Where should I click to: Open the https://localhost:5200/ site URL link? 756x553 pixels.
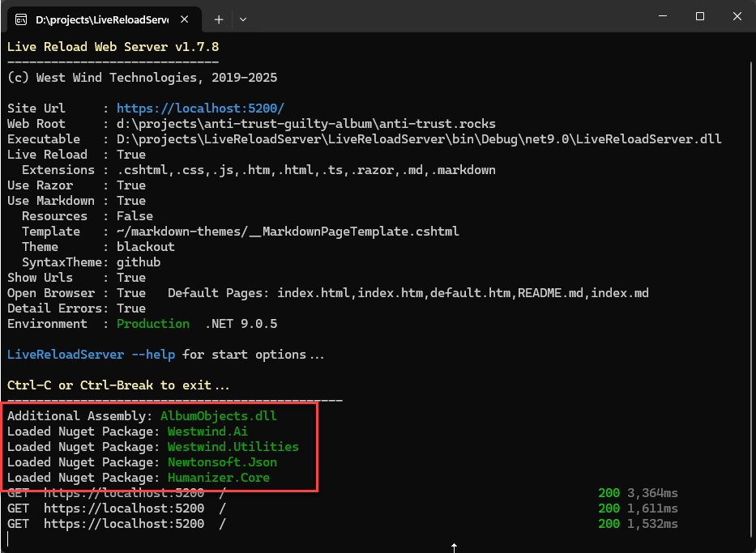(x=201, y=108)
